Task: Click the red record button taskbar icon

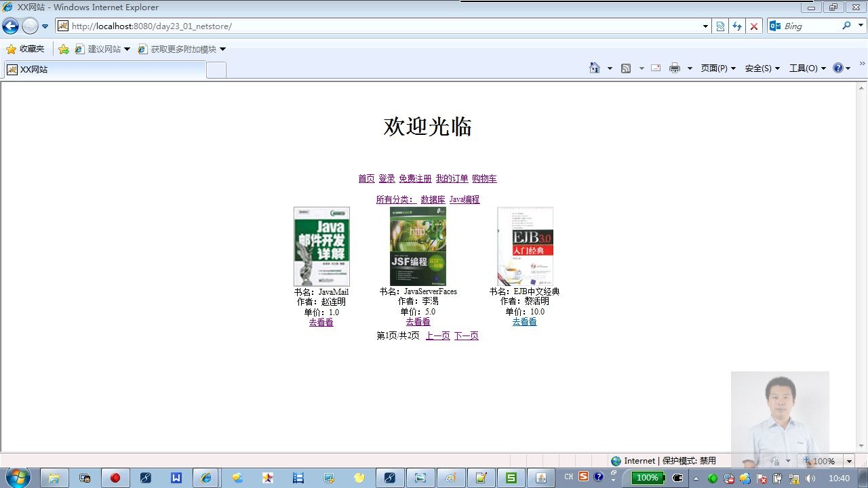Action: (x=115, y=478)
